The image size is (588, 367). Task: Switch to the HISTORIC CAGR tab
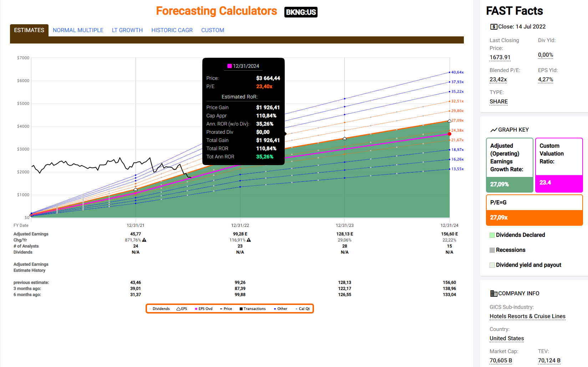click(x=172, y=30)
